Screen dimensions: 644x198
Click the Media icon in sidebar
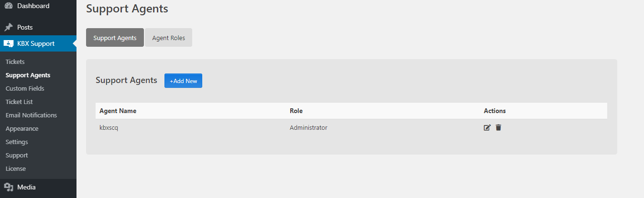click(9, 187)
